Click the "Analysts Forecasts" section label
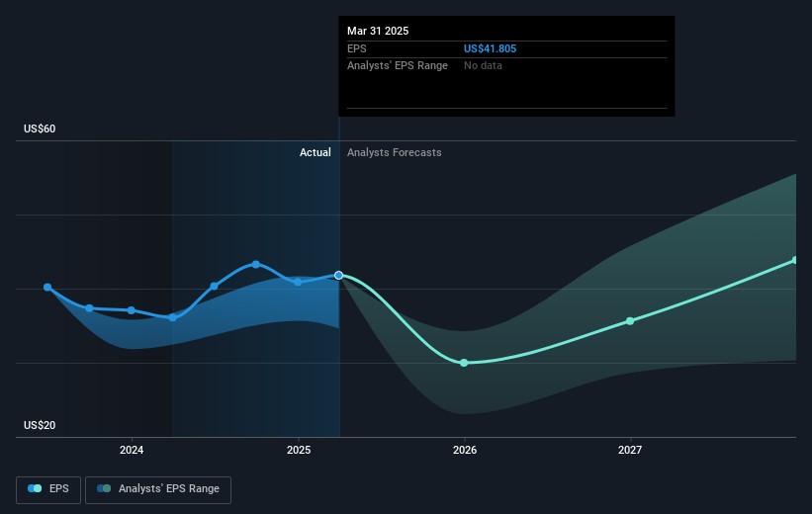The height and width of the screenshot is (514, 812). click(x=395, y=153)
